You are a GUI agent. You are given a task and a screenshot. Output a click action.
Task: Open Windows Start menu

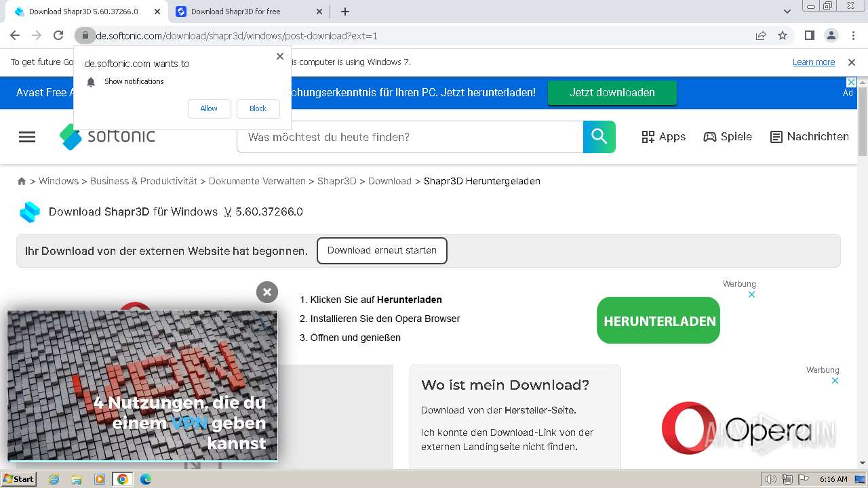19,479
